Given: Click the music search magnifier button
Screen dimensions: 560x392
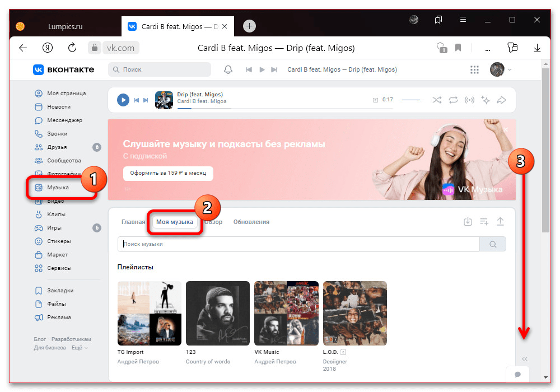Looking at the screenshot, I should pyautogui.click(x=493, y=244).
